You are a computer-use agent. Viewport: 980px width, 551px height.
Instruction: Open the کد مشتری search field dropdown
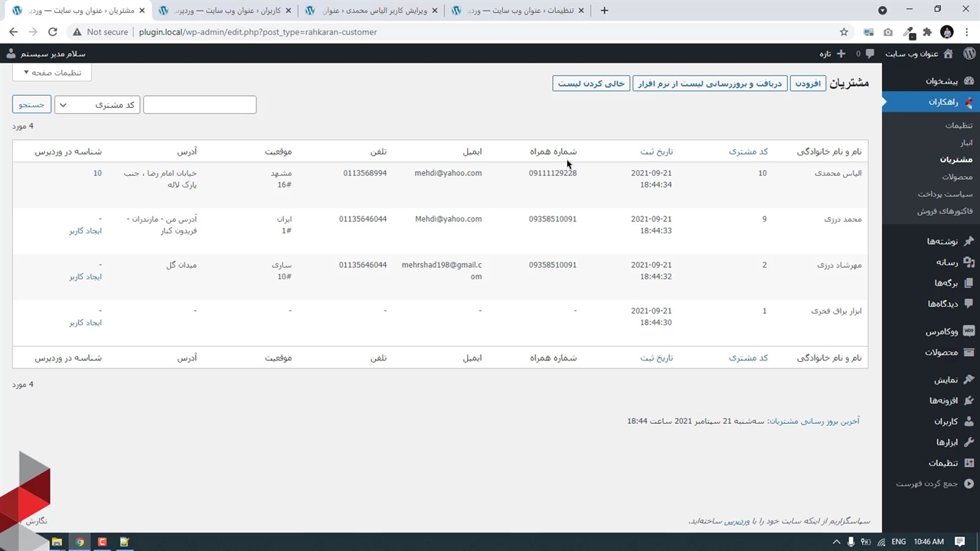coord(97,105)
